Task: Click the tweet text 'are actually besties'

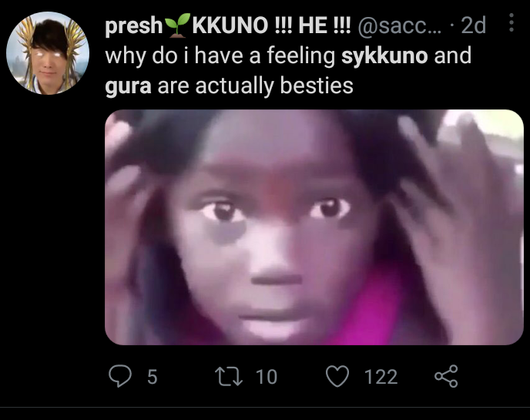Action: point(255,86)
